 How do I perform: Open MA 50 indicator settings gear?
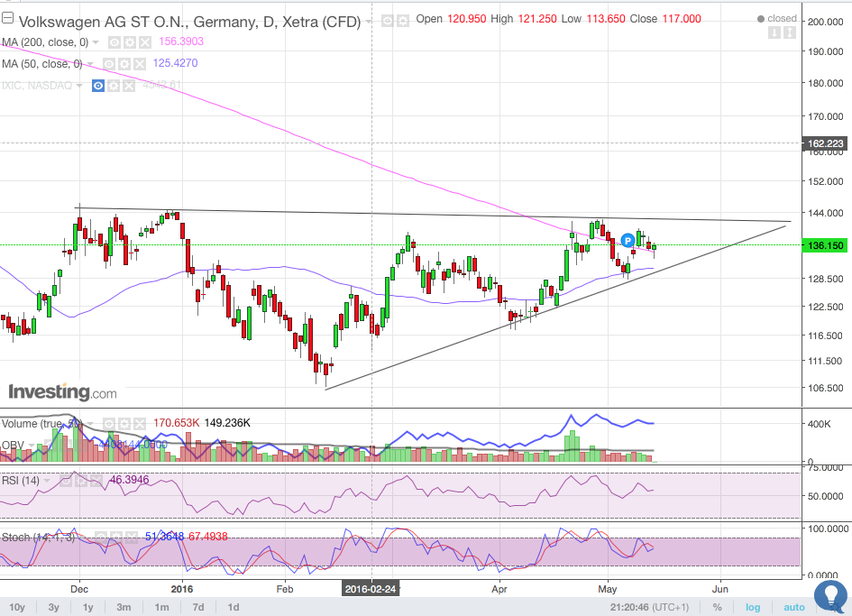(x=124, y=64)
